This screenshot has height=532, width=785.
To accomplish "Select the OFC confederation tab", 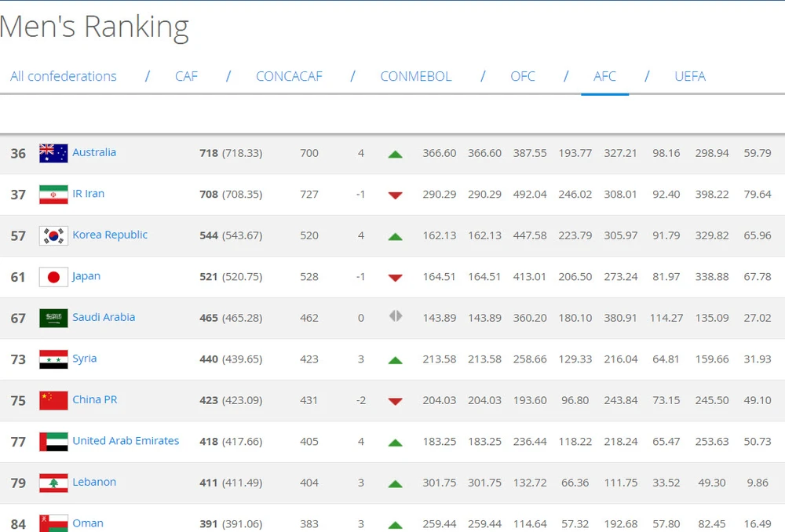I will (522, 76).
